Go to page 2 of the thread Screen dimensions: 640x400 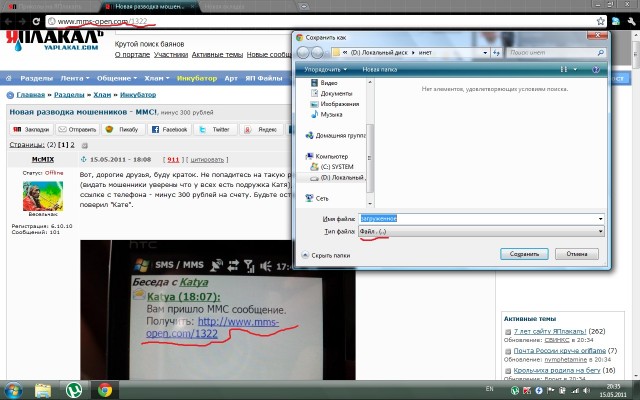coord(72,145)
